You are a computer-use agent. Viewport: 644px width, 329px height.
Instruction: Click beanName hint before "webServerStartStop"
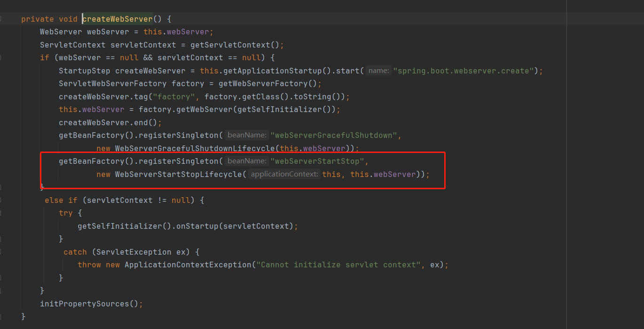[246, 161]
